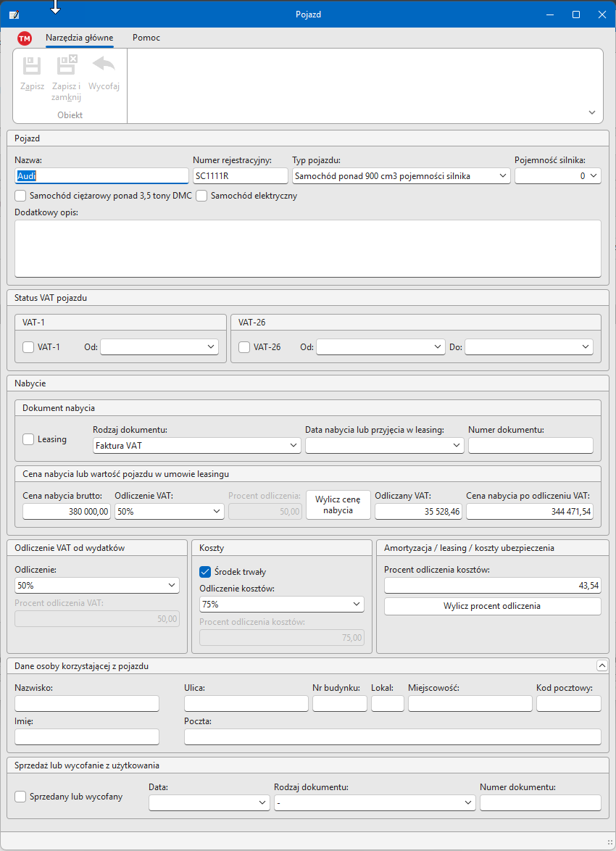Check the VAT-26 checkbox
This screenshot has width=616, height=851.
pyautogui.click(x=245, y=347)
